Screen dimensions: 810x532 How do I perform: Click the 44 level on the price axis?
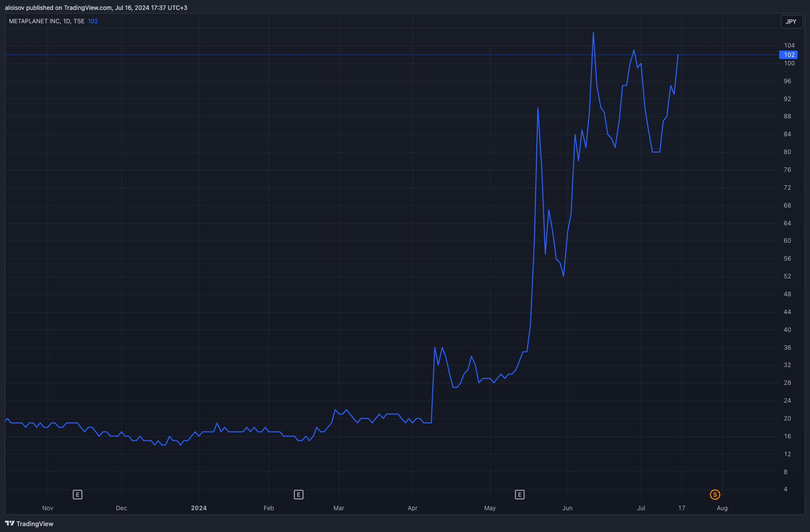coord(787,312)
